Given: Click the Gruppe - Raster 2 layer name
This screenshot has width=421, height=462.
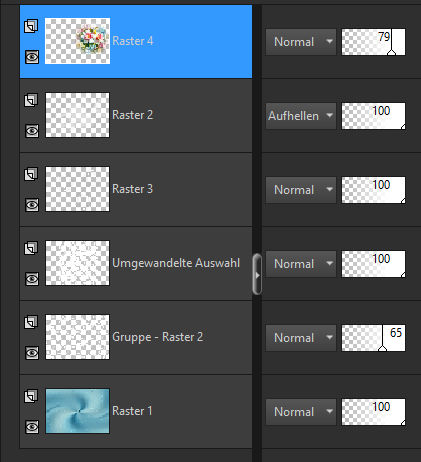Looking at the screenshot, I should click(x=157, y=337).
